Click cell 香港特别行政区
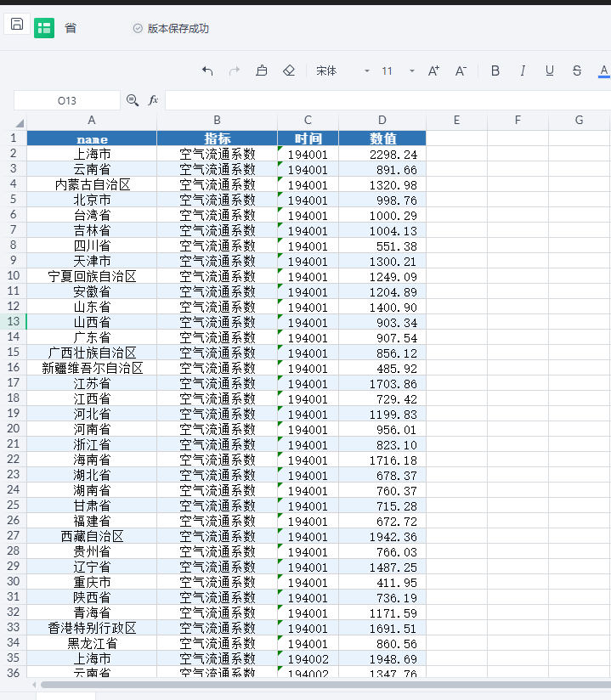 (92, 628)
